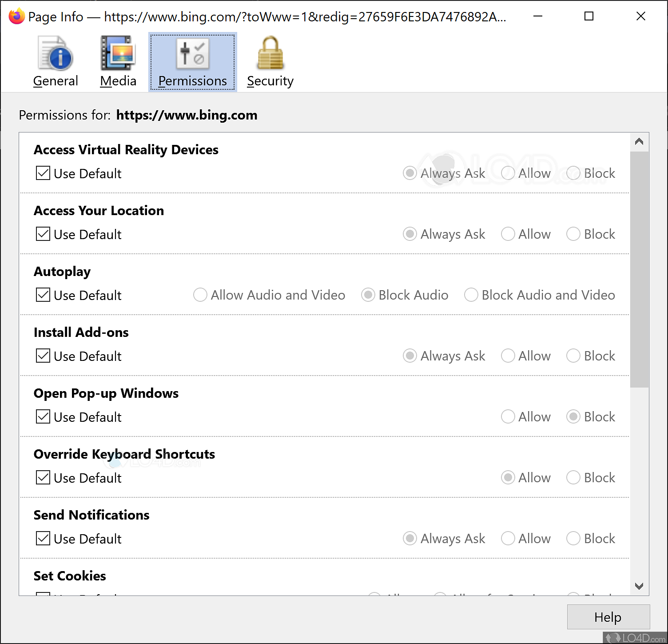This screenshot has width=668, height=644.
Task: Click the permissions list scroll up arrow
Action: coord(639,142)
